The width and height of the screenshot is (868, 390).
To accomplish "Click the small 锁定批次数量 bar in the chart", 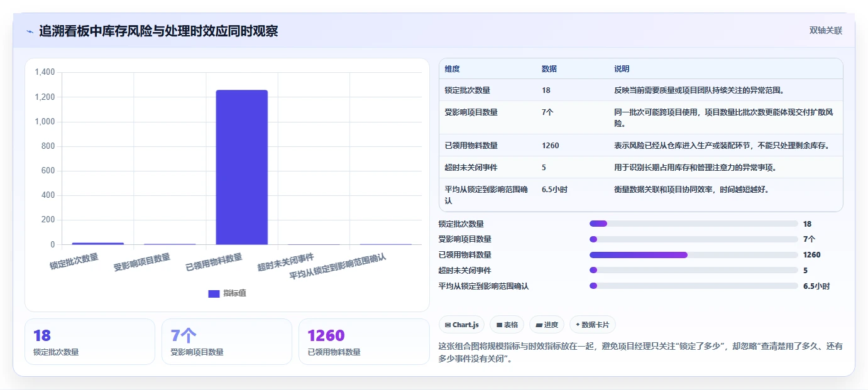I will [97, 243].
